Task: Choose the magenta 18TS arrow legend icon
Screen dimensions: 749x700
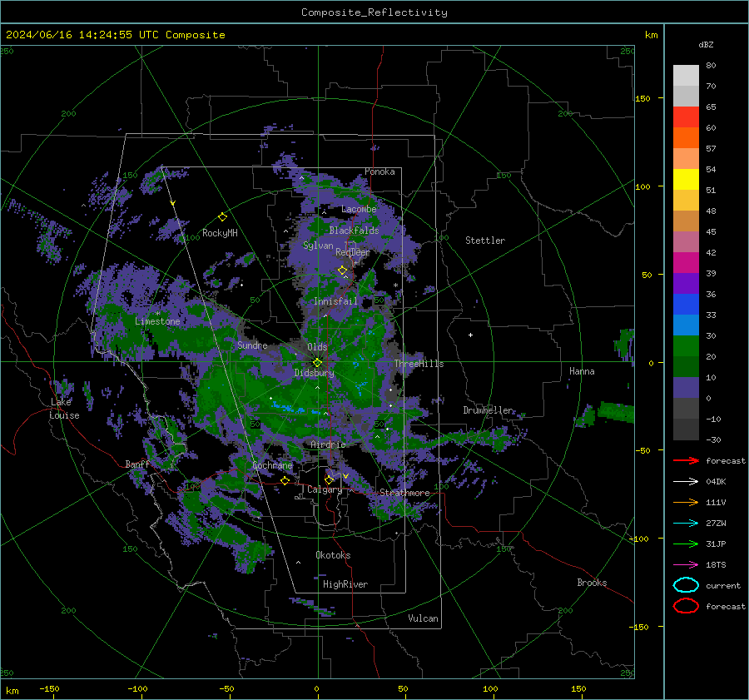Action: click(686, 565)
